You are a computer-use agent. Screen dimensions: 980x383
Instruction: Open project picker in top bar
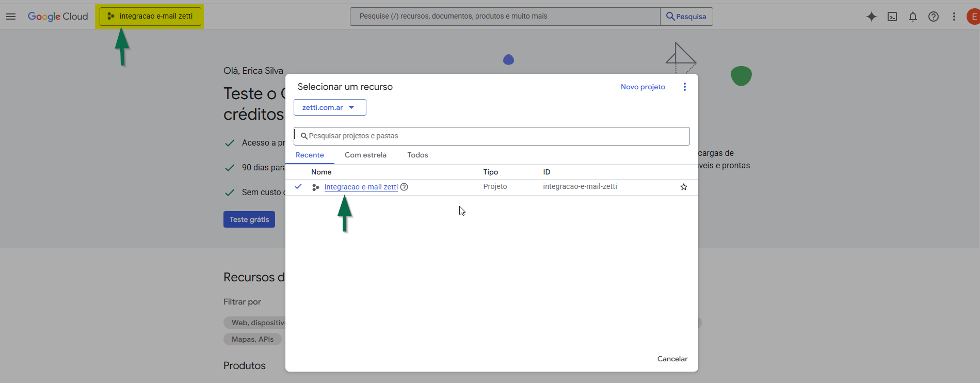coord(150,17)
